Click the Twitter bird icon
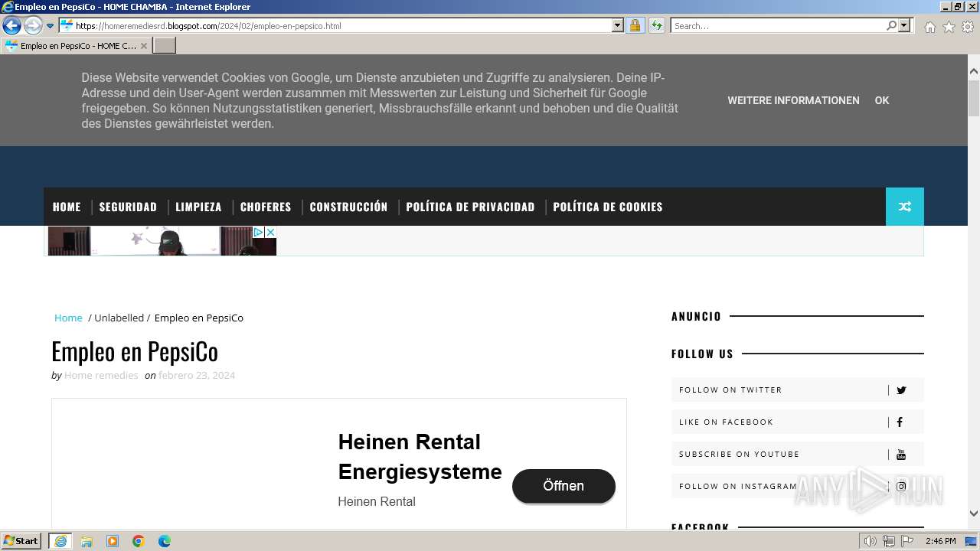This screenshot has height=551, width=980. coord(901,390)
